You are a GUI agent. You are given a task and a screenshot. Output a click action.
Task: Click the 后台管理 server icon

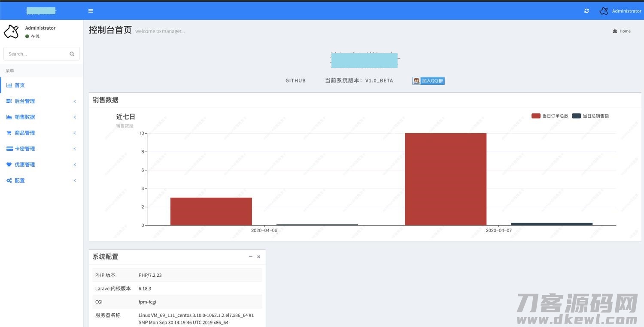pyautogui.click(x=9, y=101)
